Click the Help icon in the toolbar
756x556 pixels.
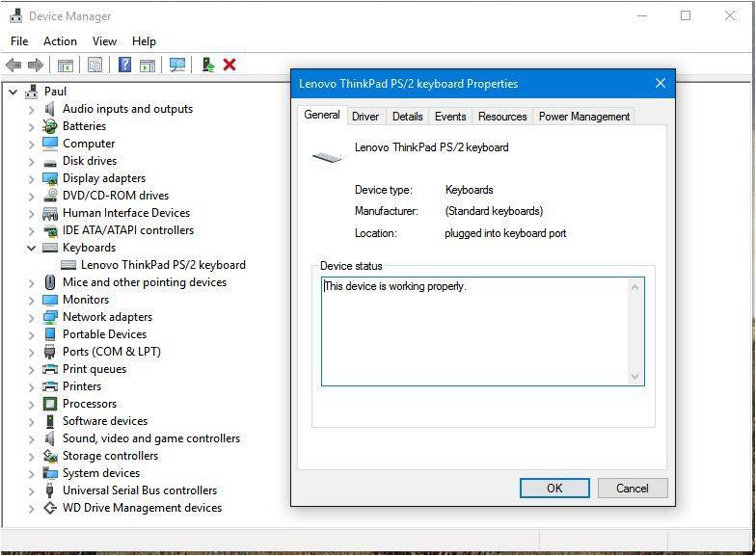pos(124,65)
